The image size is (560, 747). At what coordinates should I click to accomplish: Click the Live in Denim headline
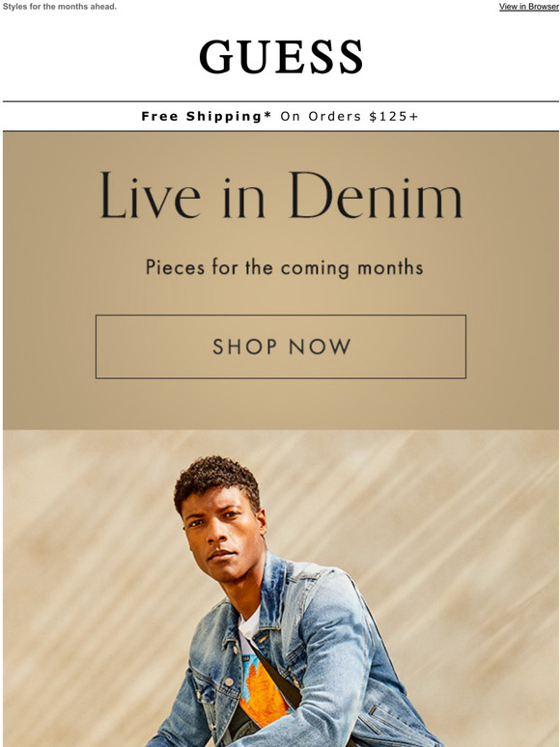tap(281, 195)
